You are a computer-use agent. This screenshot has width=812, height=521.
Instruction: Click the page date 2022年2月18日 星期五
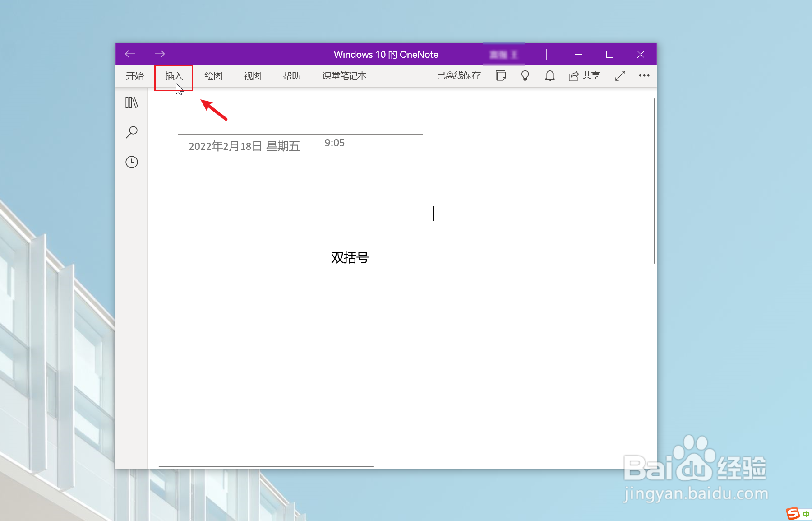(x=245, y=146)
